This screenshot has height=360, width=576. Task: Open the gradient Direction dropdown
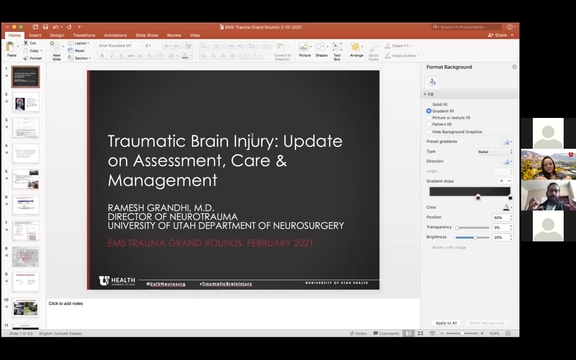507,162
